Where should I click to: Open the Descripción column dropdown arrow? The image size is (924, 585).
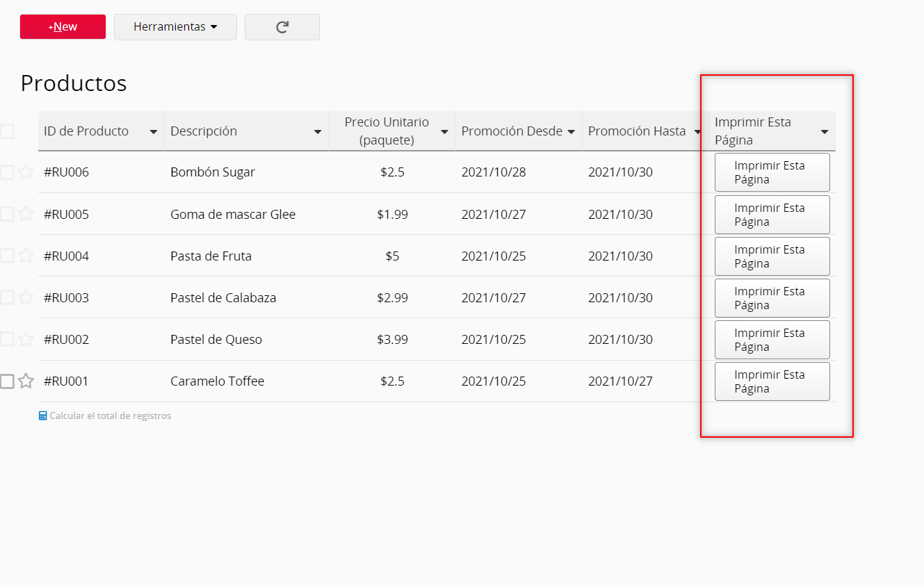pos(318,131)
